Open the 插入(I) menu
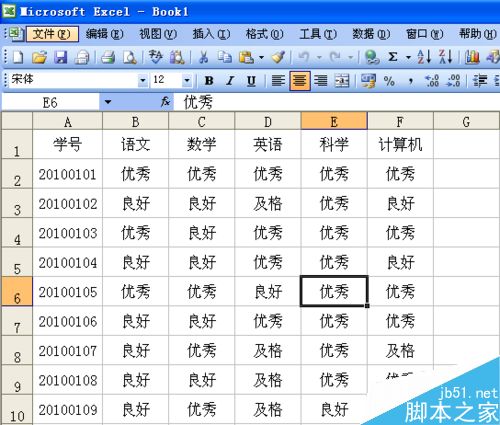This screenshot has height=425, width=500. tap(211, 34)
